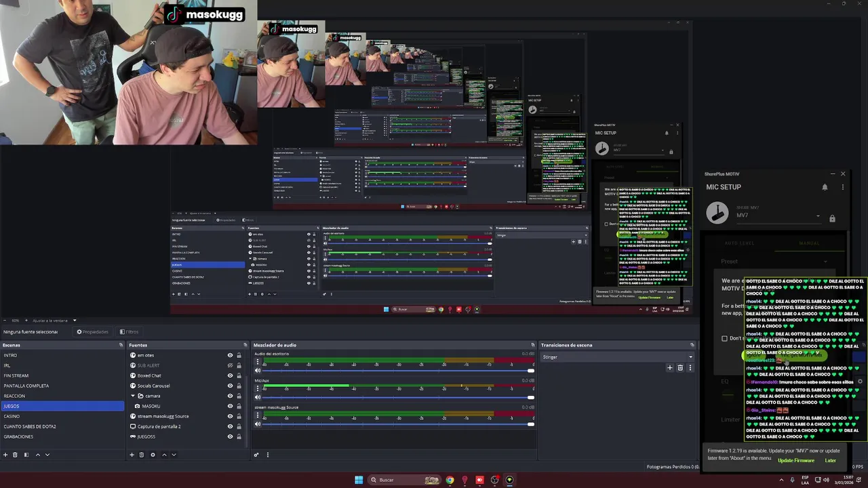This screenshot has height=488, width=868.
Task: Hide the em otes source
Action: [x=230, y=355]
